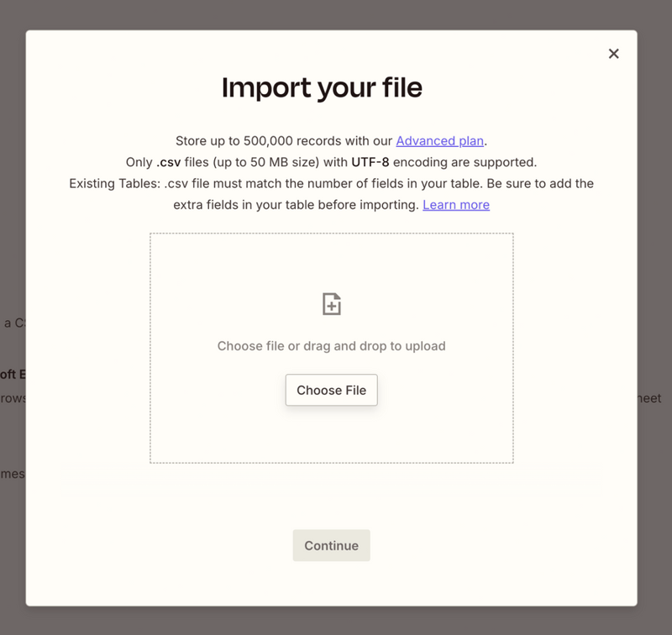
Task: Open the Advanced plan link
Action: 439,140
